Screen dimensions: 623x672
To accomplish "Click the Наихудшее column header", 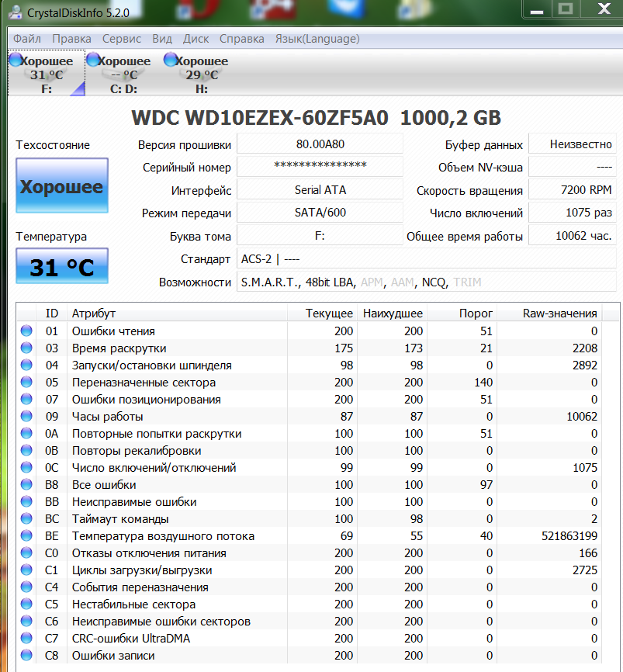I will tap(391, 313).
